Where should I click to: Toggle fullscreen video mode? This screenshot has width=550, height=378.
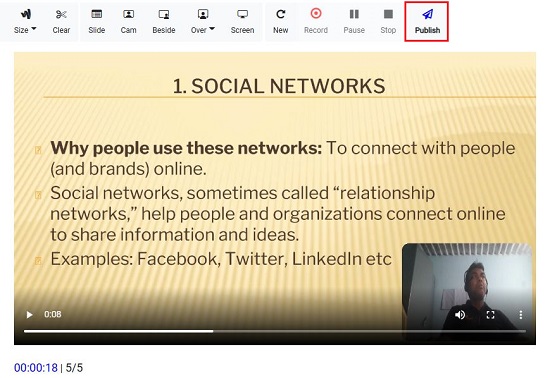click(490, 315)
